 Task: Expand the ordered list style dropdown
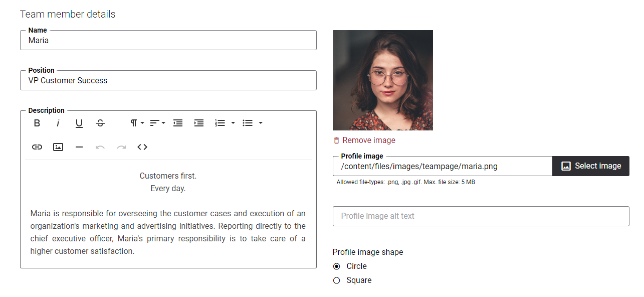pos(233,123)
